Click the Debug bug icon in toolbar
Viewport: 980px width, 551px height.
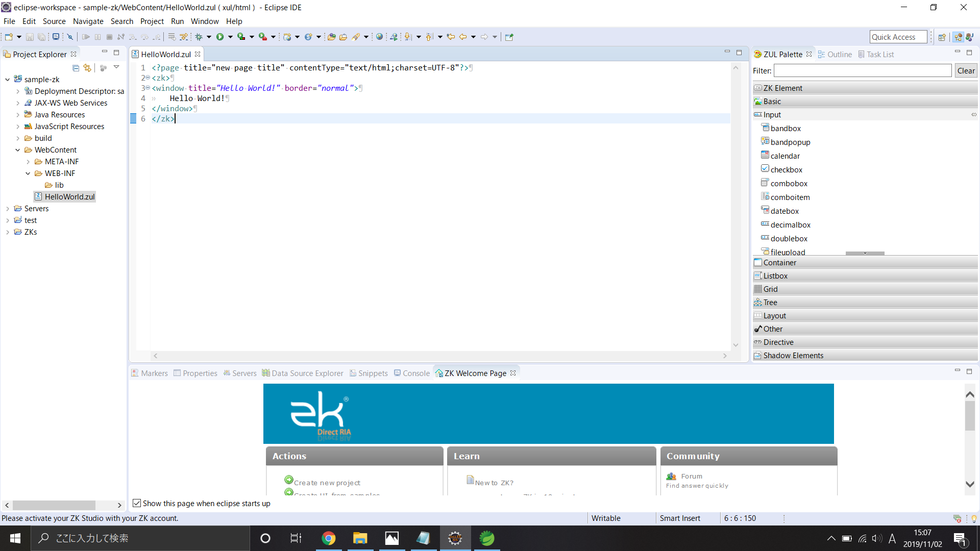tap(199, 37)
